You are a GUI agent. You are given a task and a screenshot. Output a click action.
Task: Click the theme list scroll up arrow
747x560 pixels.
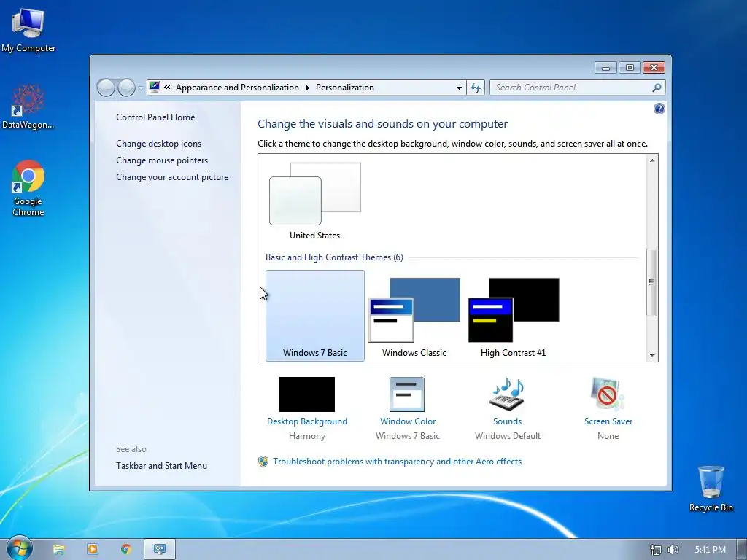(x=652, y=160)
